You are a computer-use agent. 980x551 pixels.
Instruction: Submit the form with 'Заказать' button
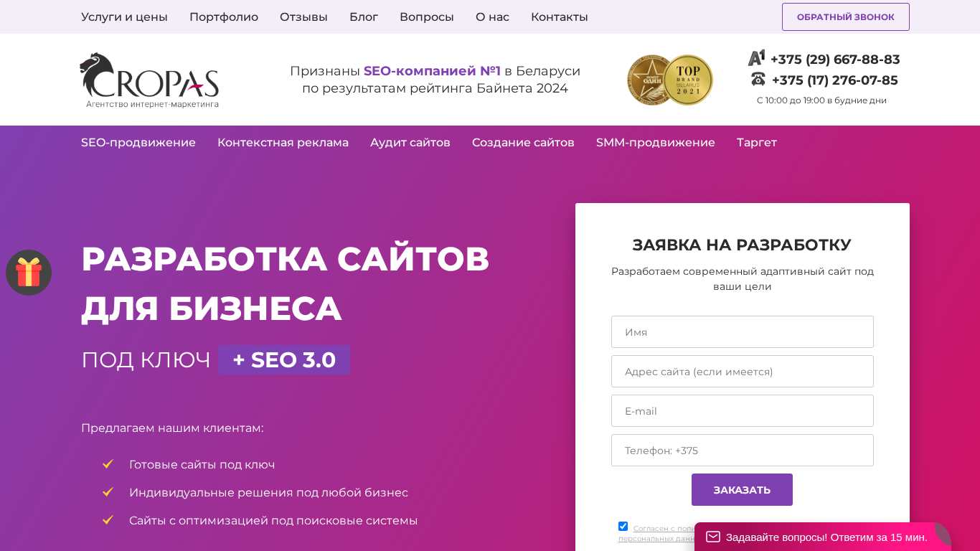(742, 489)
